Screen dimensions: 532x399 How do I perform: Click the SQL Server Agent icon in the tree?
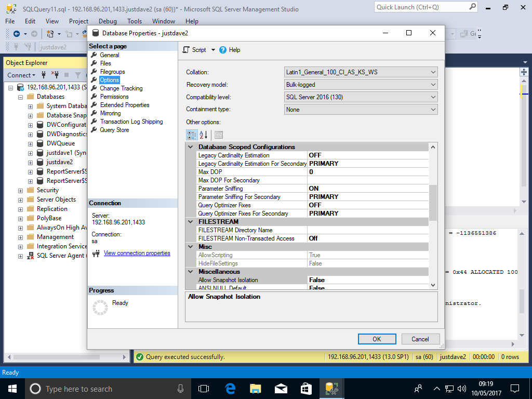click(31, 256)
